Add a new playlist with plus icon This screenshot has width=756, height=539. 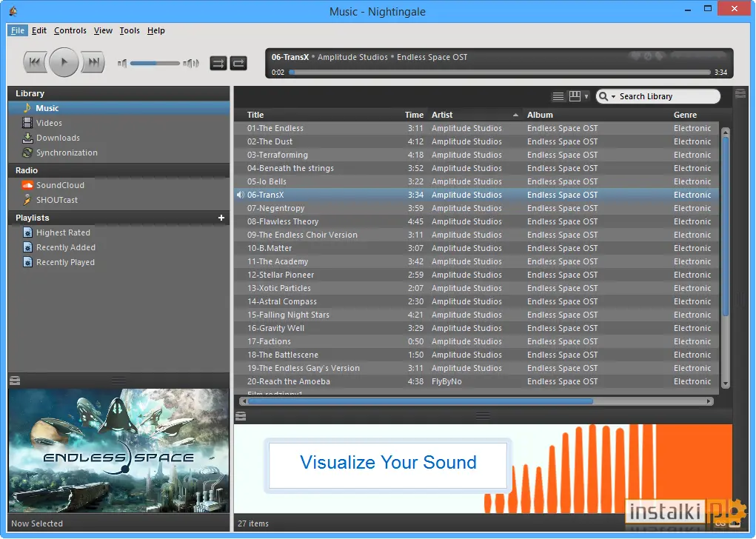[221, 218]
